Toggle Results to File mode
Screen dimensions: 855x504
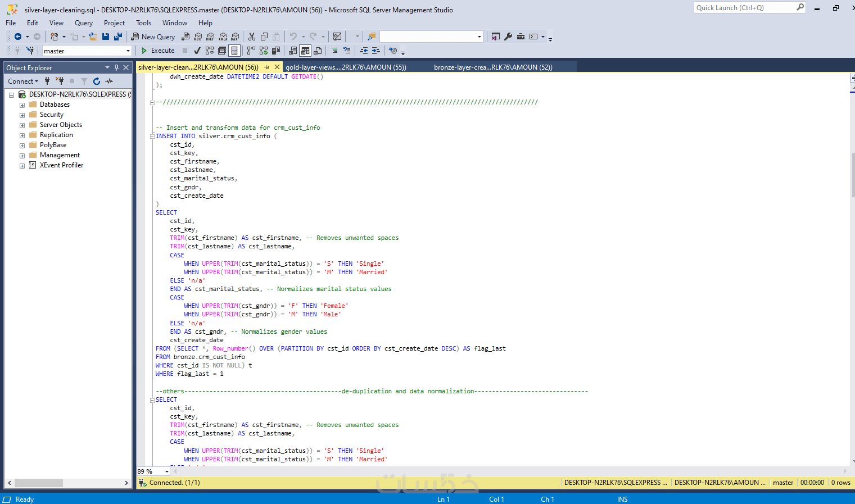[318, 51]
